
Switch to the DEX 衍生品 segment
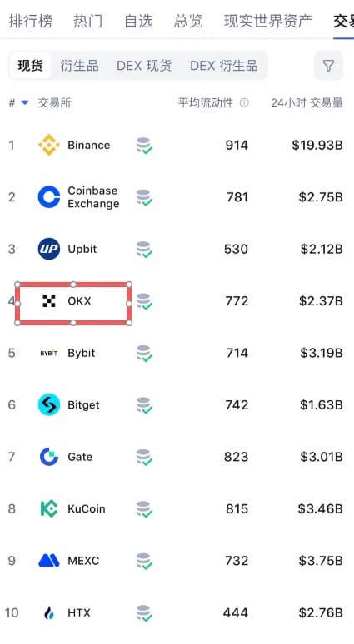[x=224, y=66]
